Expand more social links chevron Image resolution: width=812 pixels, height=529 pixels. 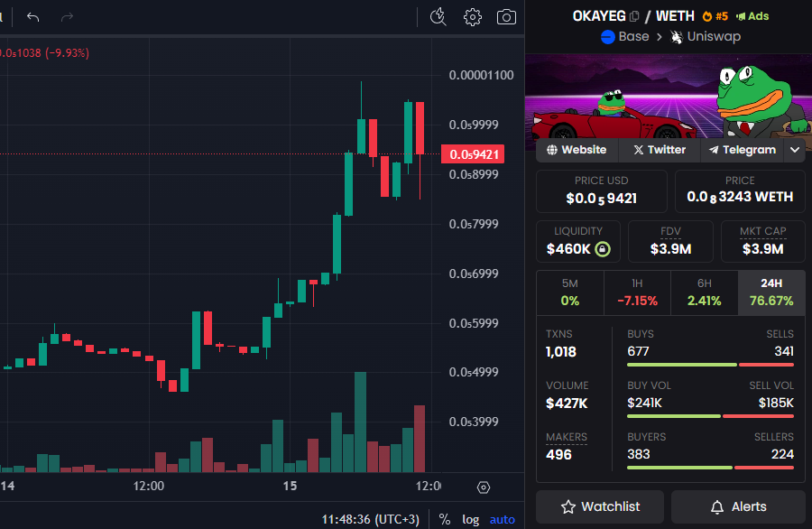[795, 150]
